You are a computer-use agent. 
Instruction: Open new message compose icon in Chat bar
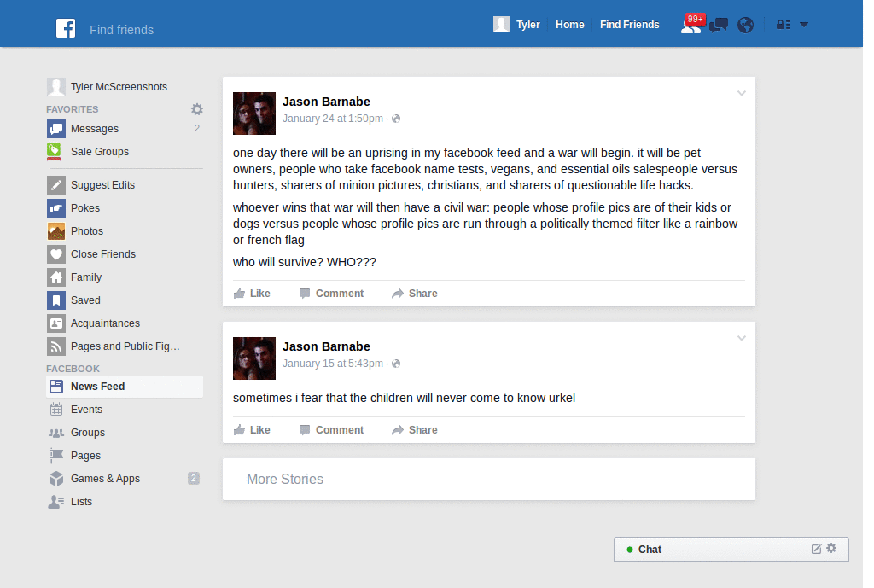click(816, 549)
